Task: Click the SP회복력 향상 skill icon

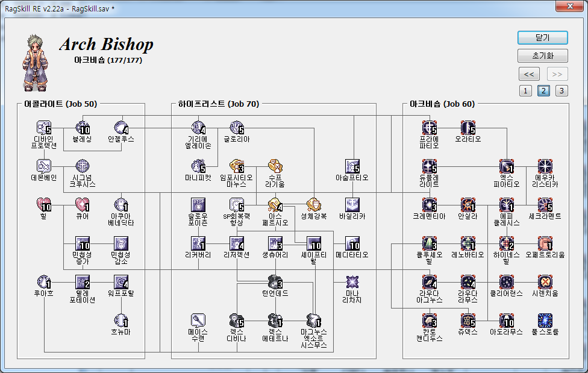Action: click(x=237, y=205)
